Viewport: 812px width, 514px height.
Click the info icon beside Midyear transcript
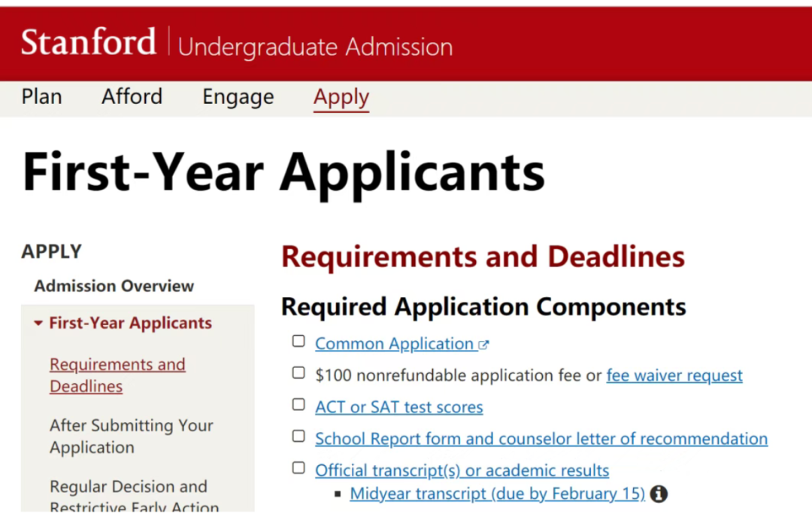(659, 494)
